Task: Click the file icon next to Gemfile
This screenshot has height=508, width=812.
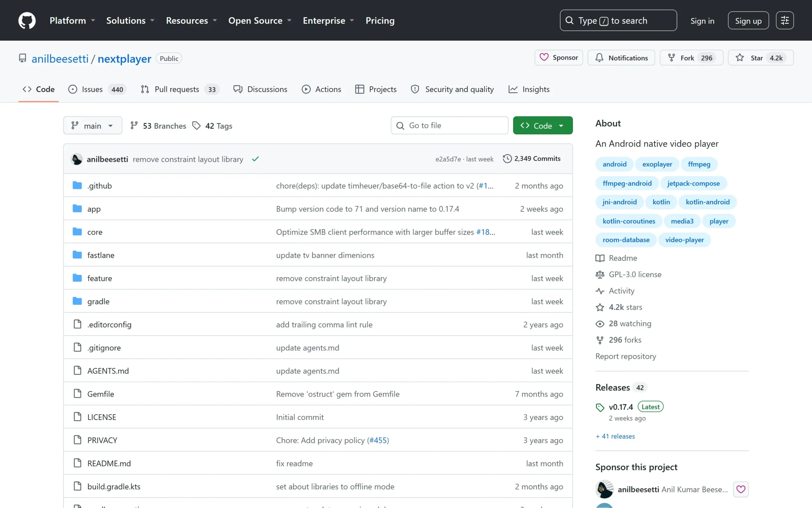Action: coord(77,394)
